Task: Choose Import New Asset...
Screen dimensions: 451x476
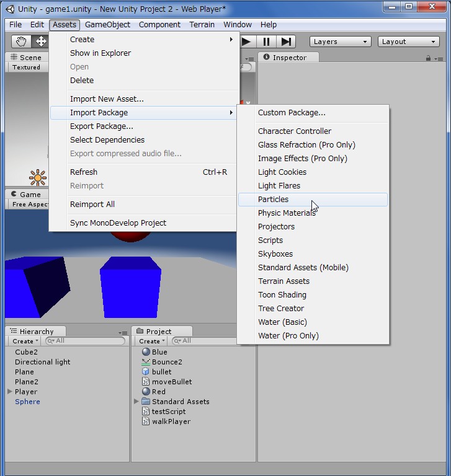Action: [143, 99]
